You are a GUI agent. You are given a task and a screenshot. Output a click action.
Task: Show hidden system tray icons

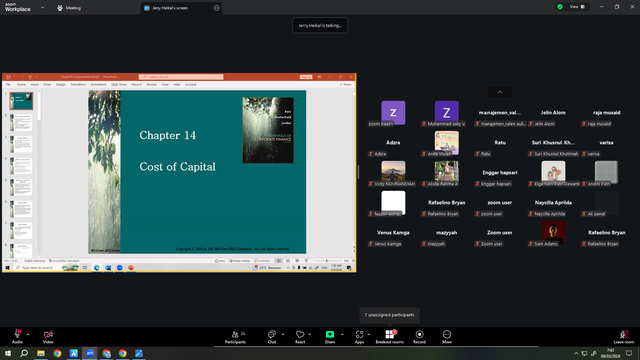576,353
